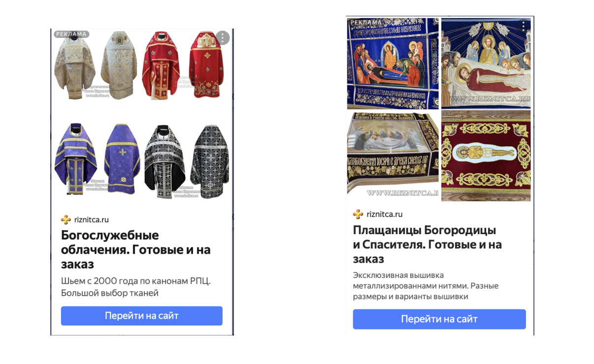Select the white-gold vestment front view image

click(x=74, y=65)
